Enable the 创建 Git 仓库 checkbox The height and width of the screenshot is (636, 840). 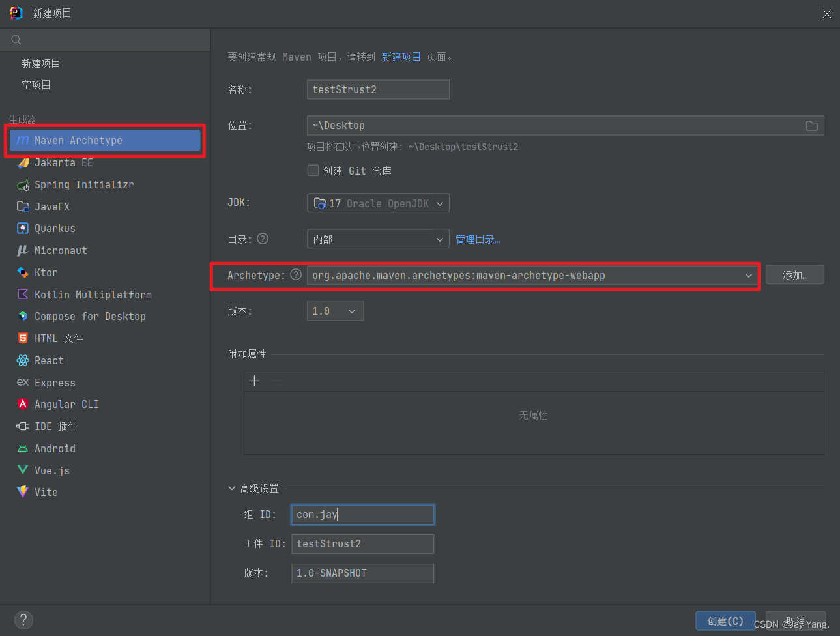[x=313, y=170]
